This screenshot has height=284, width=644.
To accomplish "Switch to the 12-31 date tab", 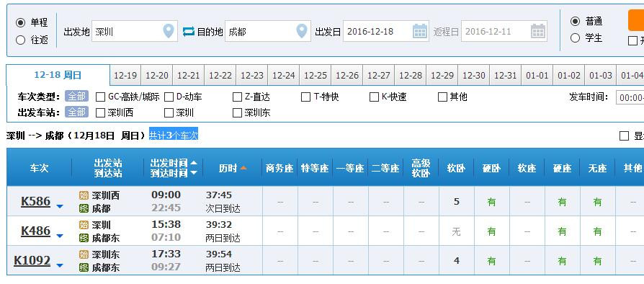I will 506,76.
